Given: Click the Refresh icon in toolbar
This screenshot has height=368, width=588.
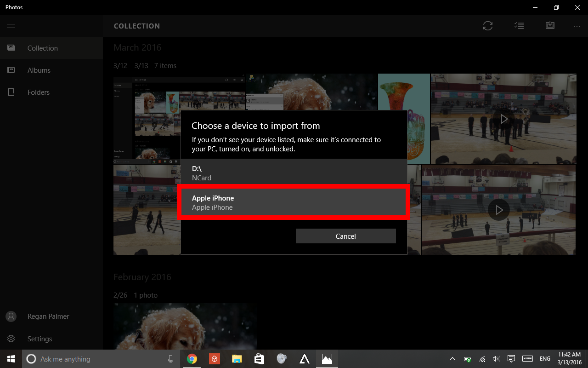Looking at the screenshot, I should [488, 26].
